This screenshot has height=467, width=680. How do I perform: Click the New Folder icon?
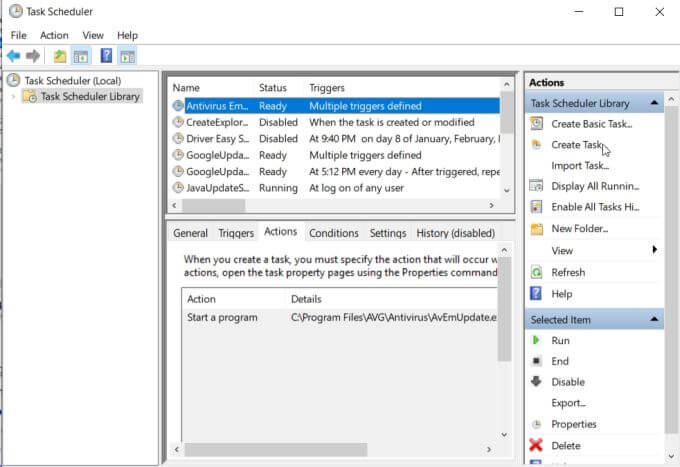[x=536, y=229]
